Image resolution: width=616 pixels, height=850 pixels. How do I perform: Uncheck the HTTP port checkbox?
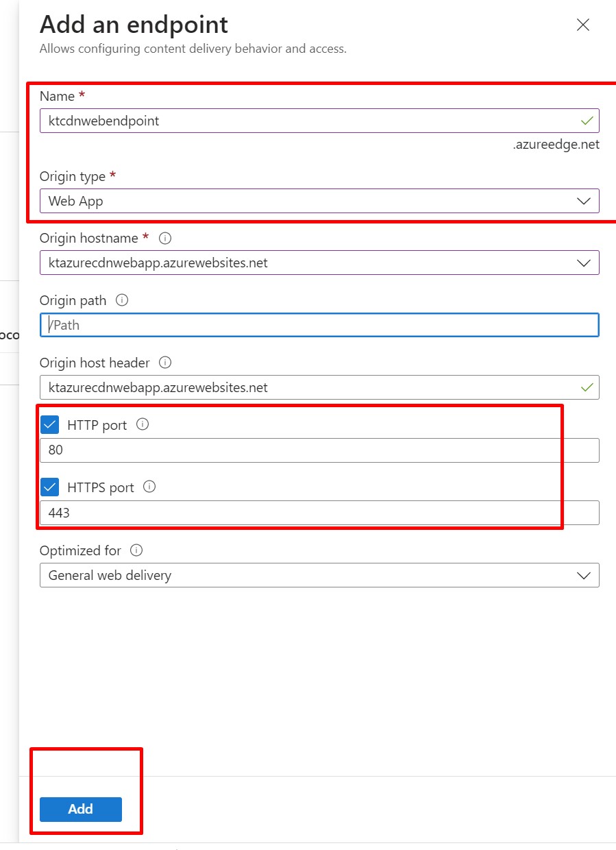pyautogui.click(x=50, y=425)
